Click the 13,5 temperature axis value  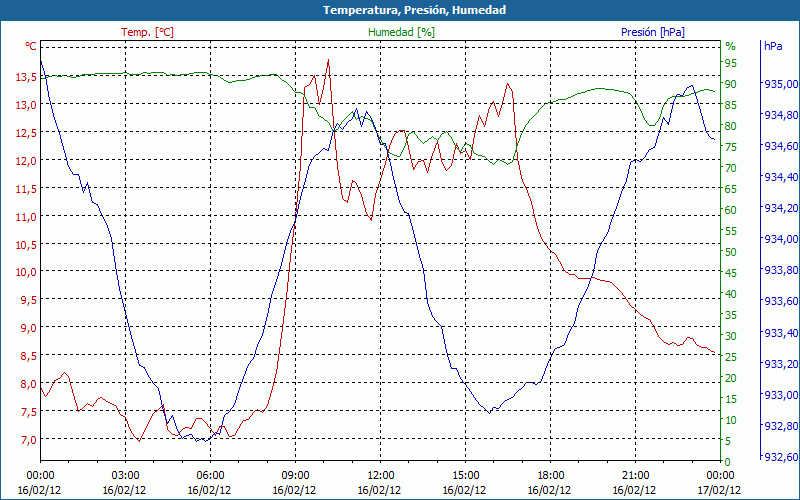pyautogui.click(x=28, y=77)
